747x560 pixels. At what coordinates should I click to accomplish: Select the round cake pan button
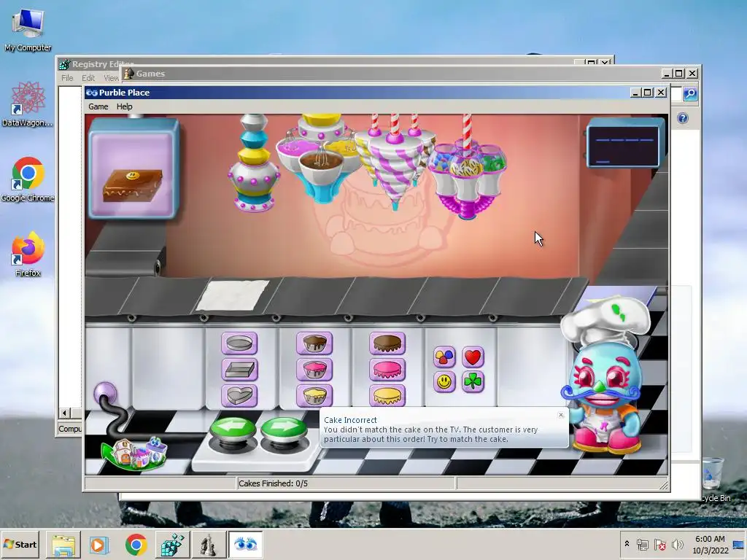239,343
